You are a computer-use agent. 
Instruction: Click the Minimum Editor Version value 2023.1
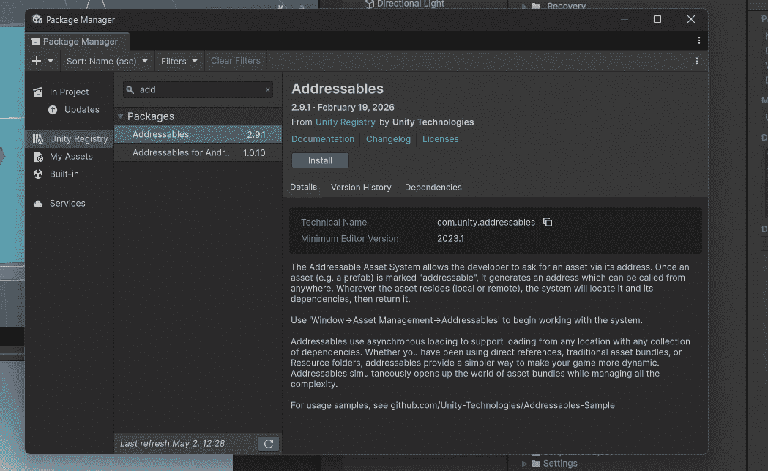[451, 238]
